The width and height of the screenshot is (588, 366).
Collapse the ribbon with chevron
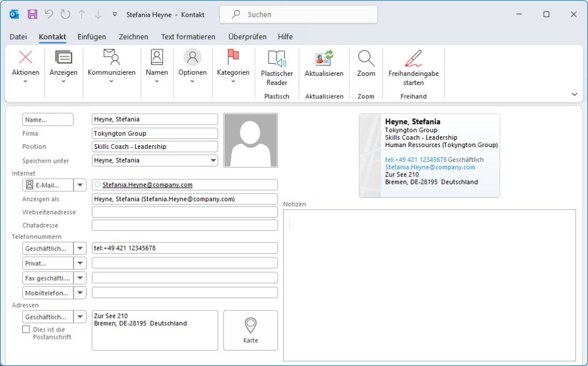click(x=574, y=94)
